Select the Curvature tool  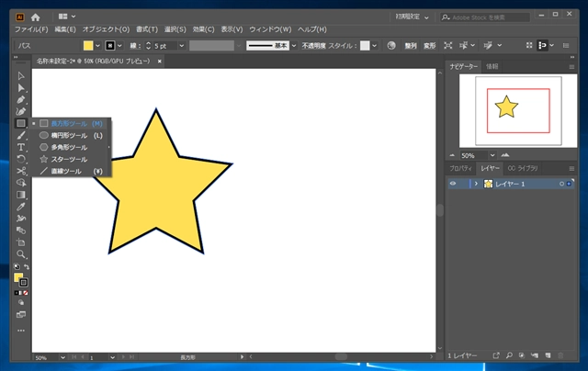coord(21,111)
